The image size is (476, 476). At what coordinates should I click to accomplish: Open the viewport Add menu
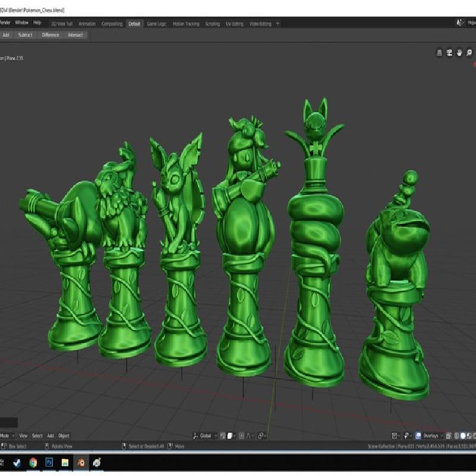click(x=51, y=436)
